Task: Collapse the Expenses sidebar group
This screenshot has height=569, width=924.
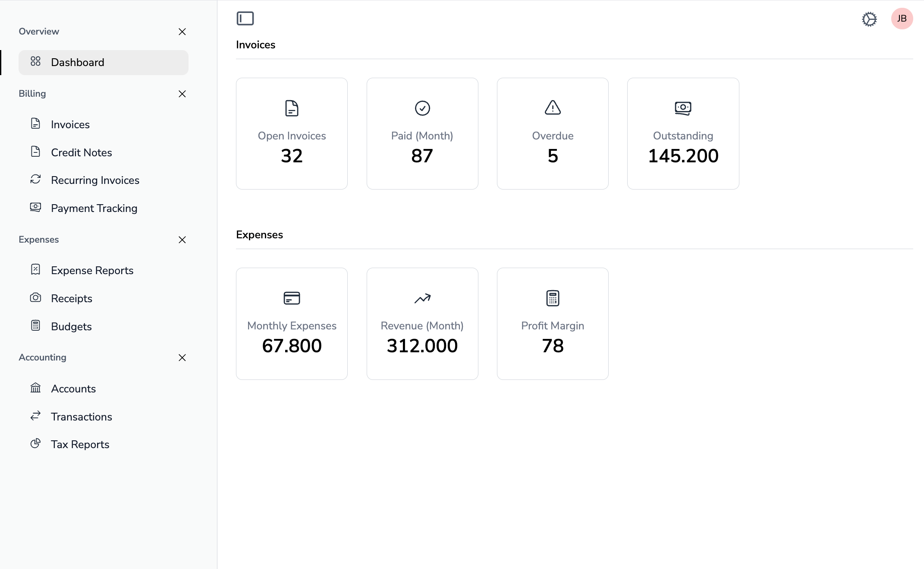Action: click(x=182, y=240)
